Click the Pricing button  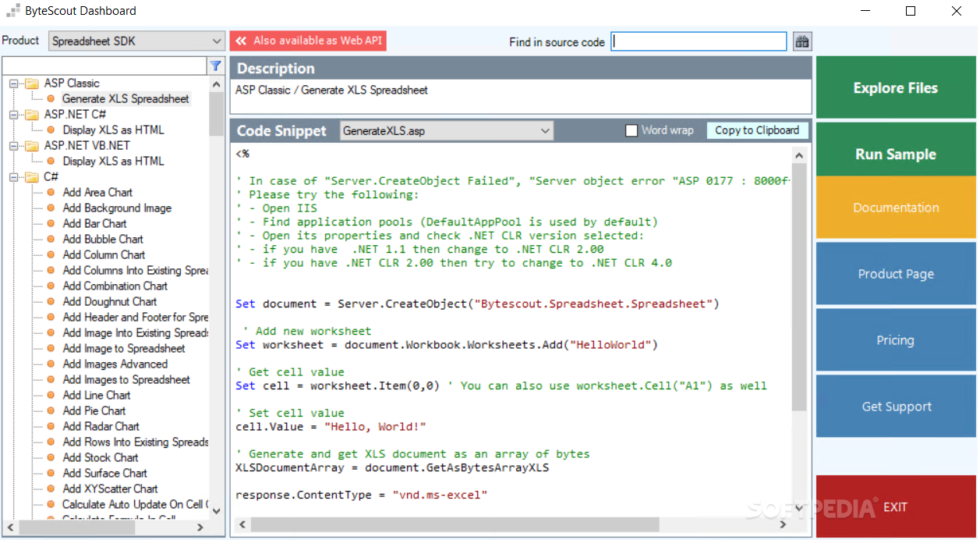click(896, 340)
